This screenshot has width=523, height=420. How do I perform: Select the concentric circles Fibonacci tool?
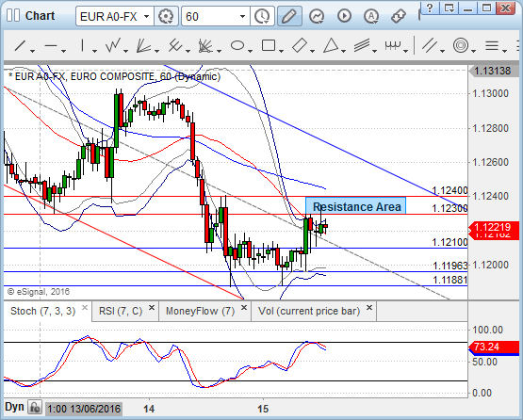coord(461,45)
